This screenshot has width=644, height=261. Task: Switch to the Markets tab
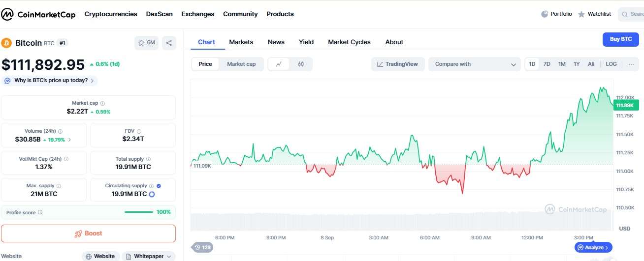(241, 42)
